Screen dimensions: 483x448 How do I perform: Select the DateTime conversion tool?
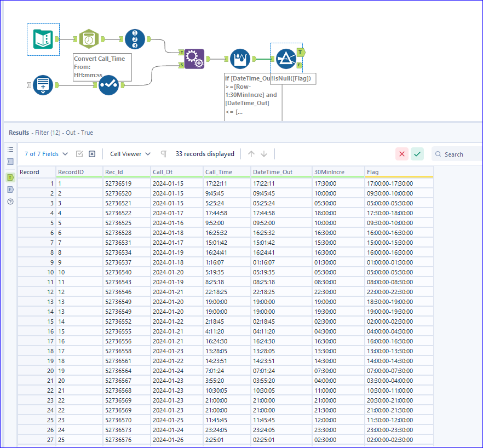click(89, 38)
